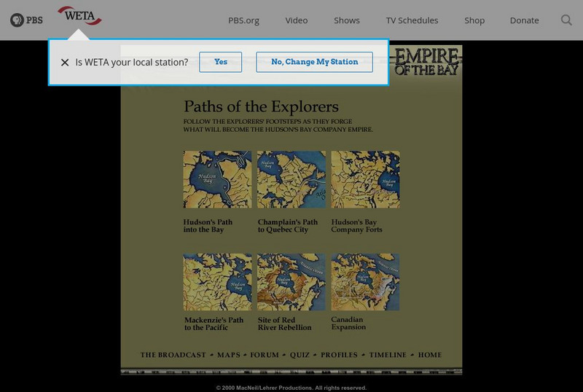Screen dimensions: 583x392
Task: View Hudson's Bay Company Forts map
Action: point(365,179)
